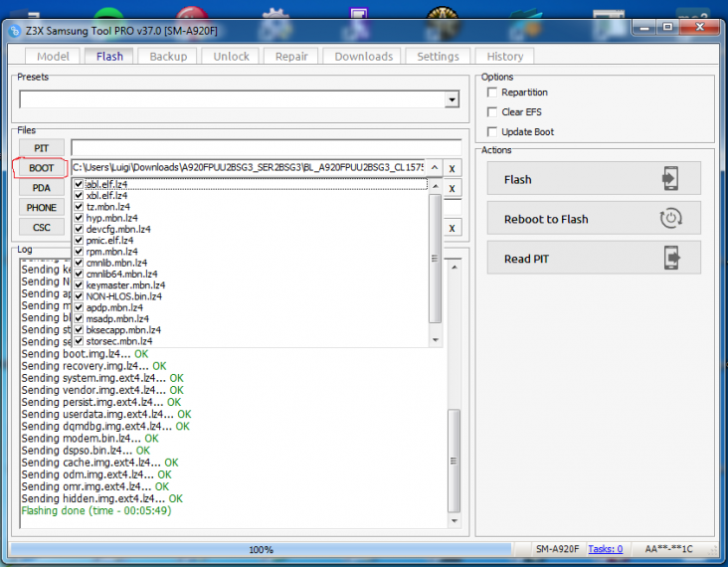This screenshot has width=728, height=567.
Task: Click the log scrollbar thumb
Action: pyautogui.click(x=455, y=461)
